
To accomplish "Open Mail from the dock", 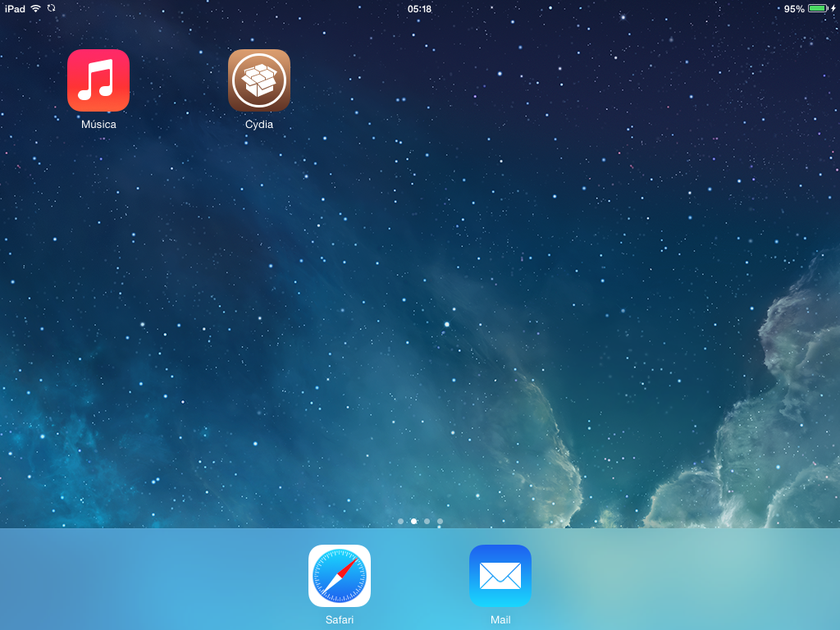I will 500,576.
